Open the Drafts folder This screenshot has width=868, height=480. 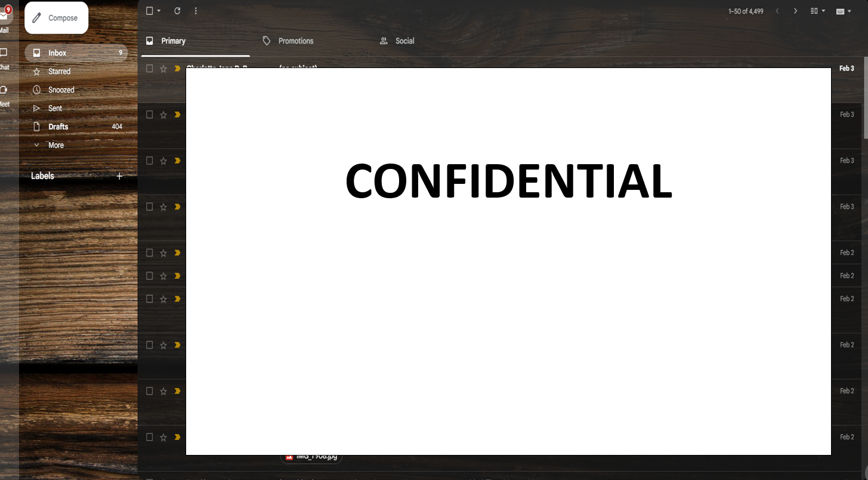click(x=76, y=127)
